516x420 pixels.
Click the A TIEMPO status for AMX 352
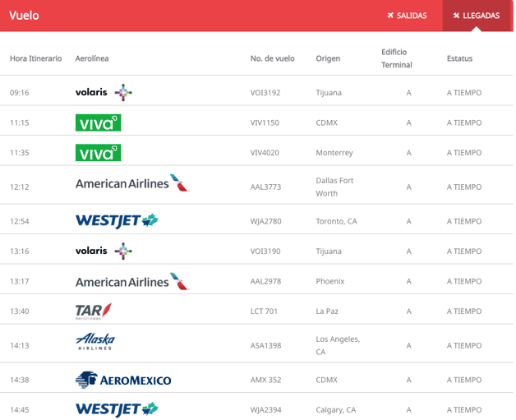(464, 380)
